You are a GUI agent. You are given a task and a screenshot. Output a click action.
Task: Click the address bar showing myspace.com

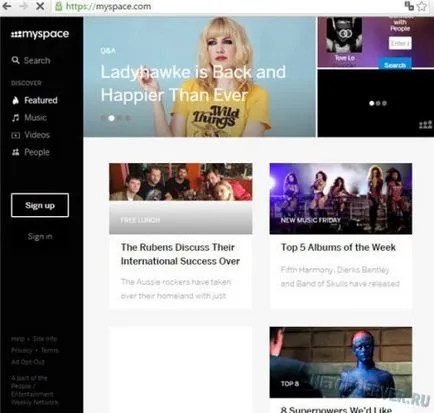point(227,6)
